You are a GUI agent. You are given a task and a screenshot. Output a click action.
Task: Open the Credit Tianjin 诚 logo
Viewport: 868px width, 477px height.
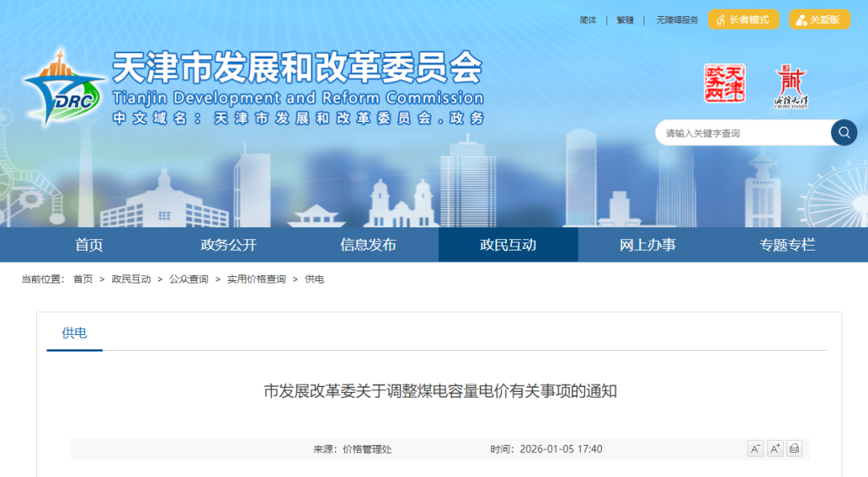click(791, 86)
